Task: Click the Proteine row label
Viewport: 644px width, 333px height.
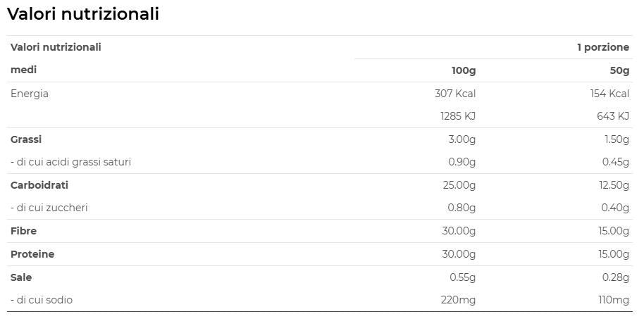Action: (x=32, y=254)
